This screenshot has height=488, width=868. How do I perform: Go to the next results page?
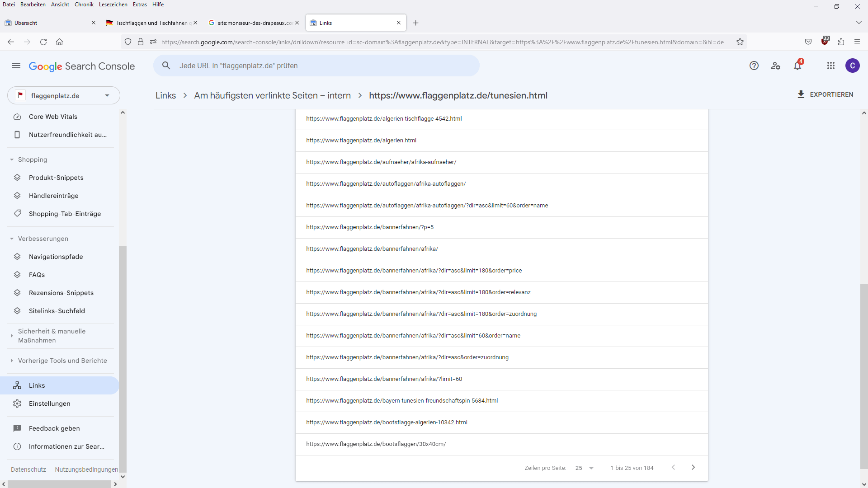pos(693,468)
